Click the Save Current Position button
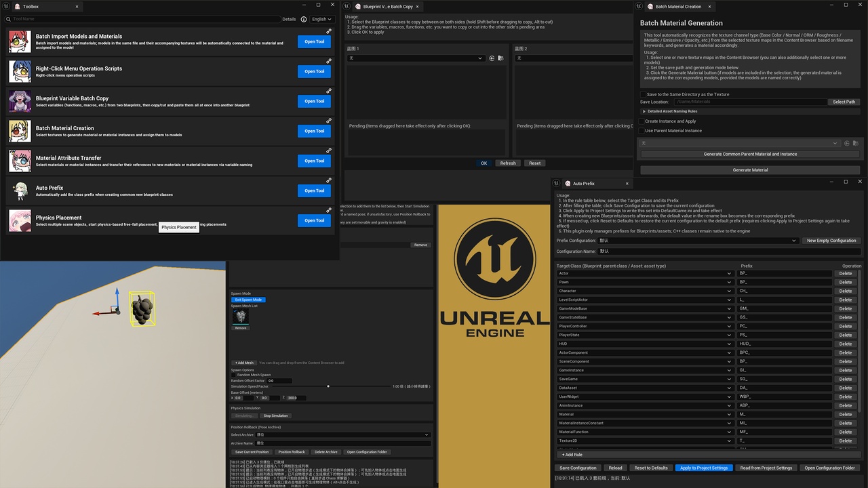Viewport: 868px width, 488px height. click(x=252, y=452)
